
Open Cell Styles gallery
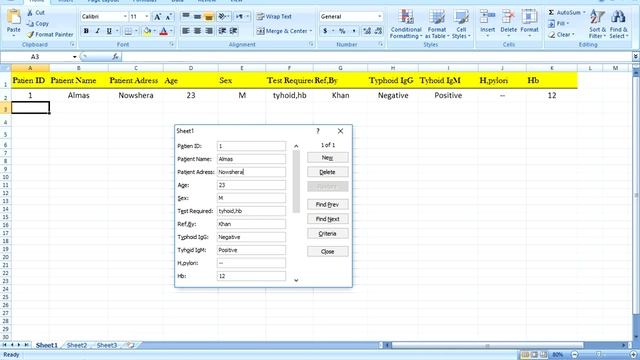point(461,24)
